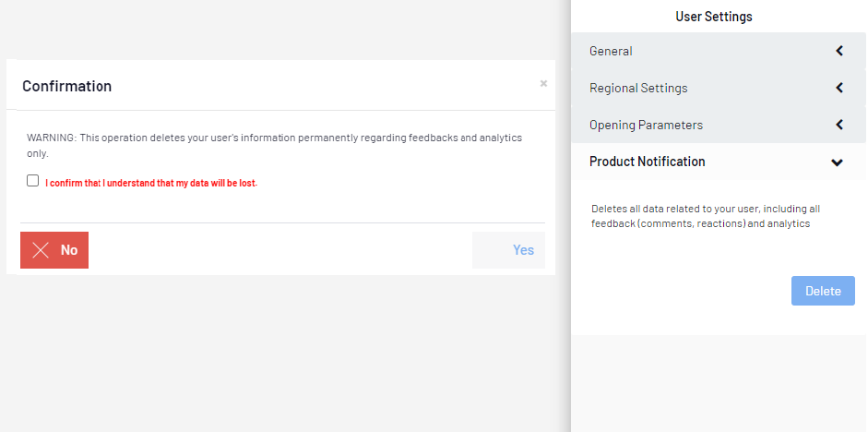Open the General settings label

[x=611, y=52]
